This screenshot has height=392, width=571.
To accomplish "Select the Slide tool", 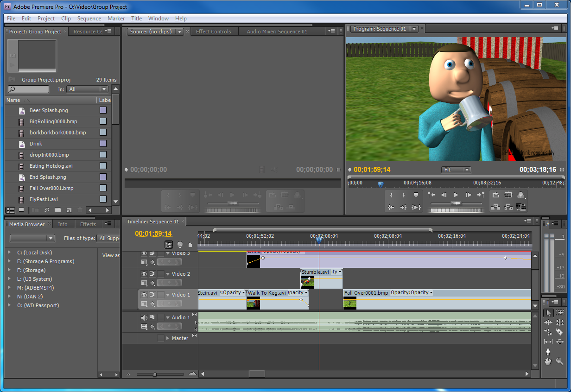I will [559, 342].
